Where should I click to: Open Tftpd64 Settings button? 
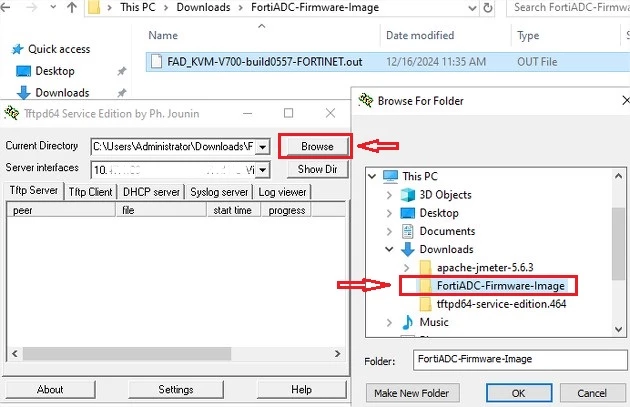click(x=176, y=389)
